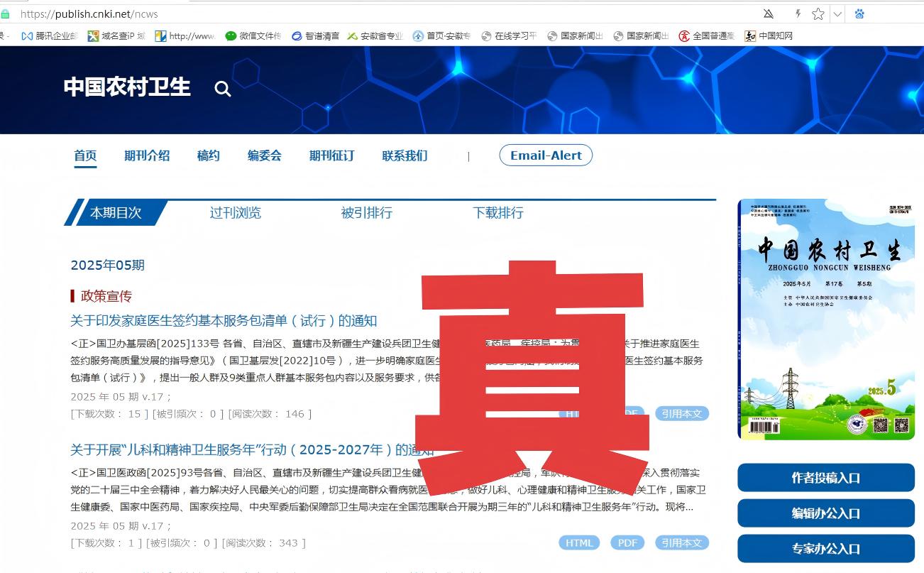Switch to the 下载排行 tab

click(x=498, y=213)
